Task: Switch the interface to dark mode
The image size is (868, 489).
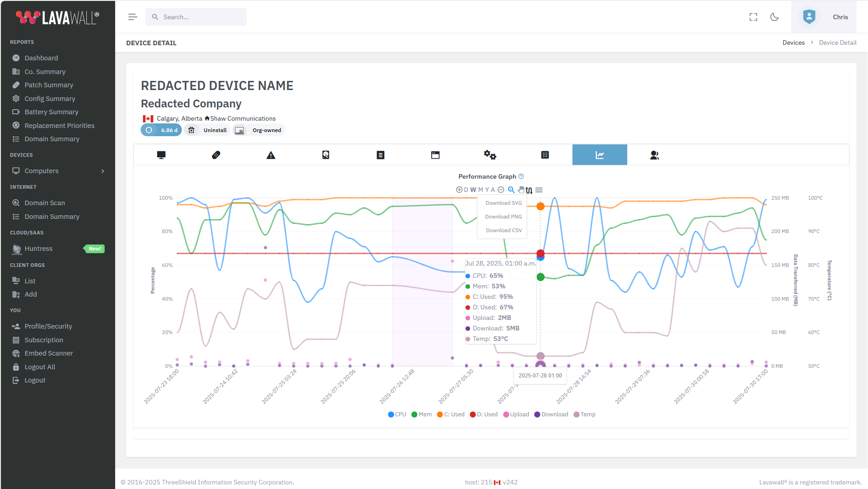Action: coord(774,17)
